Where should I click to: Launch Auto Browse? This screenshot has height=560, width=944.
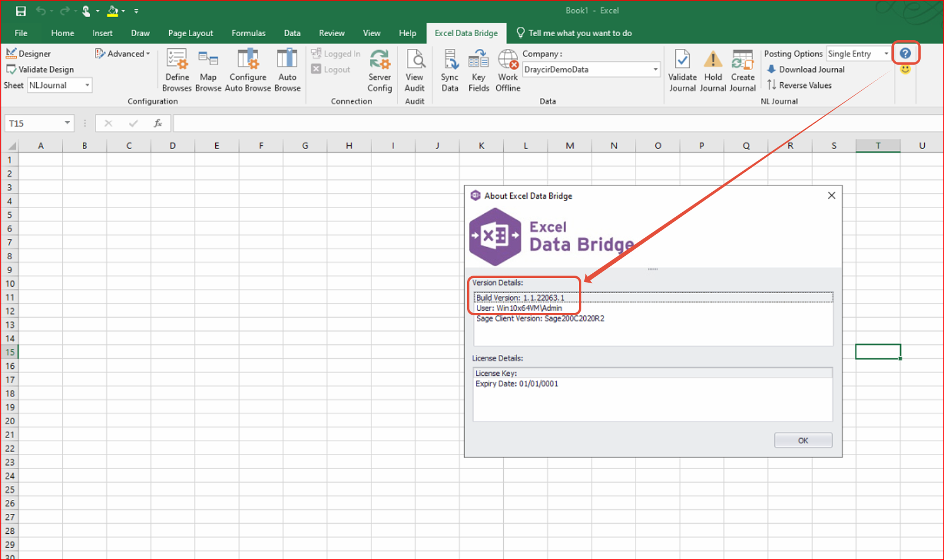[x=287, y=71]
